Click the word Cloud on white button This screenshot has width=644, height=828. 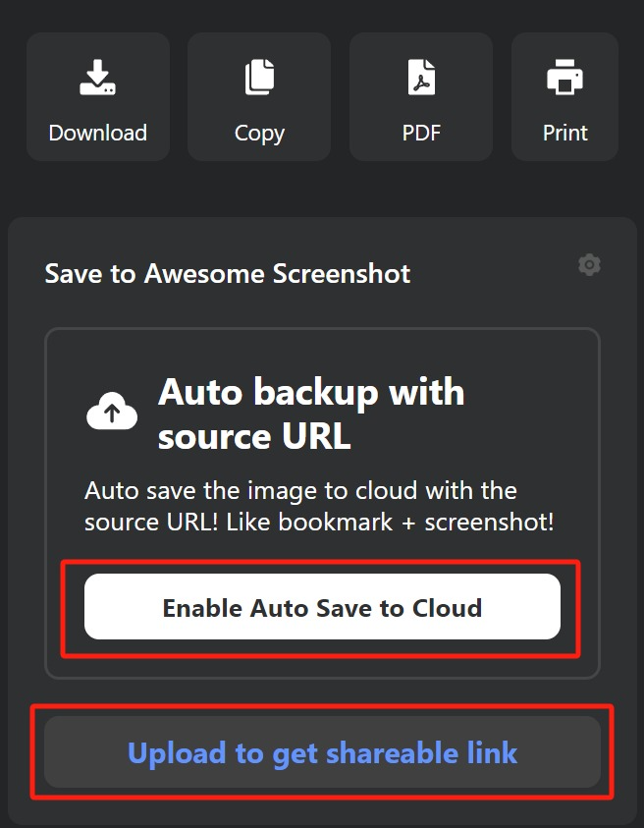[x=447, y=607]
